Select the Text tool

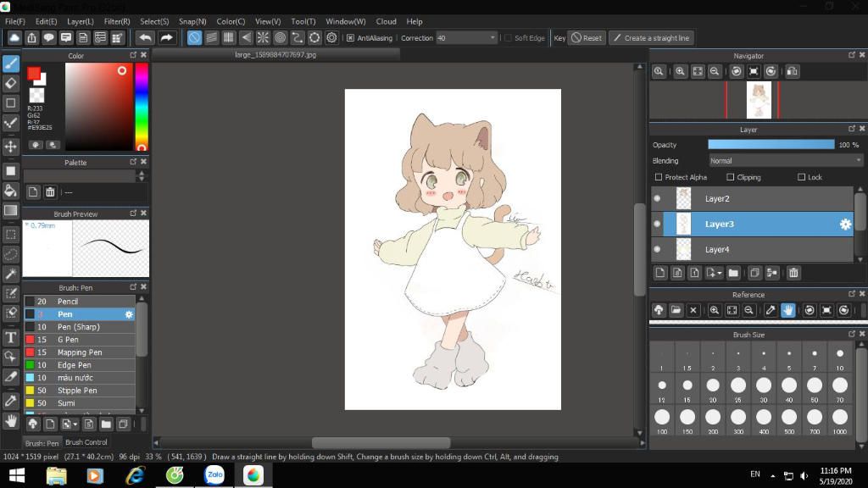(10, 337)
